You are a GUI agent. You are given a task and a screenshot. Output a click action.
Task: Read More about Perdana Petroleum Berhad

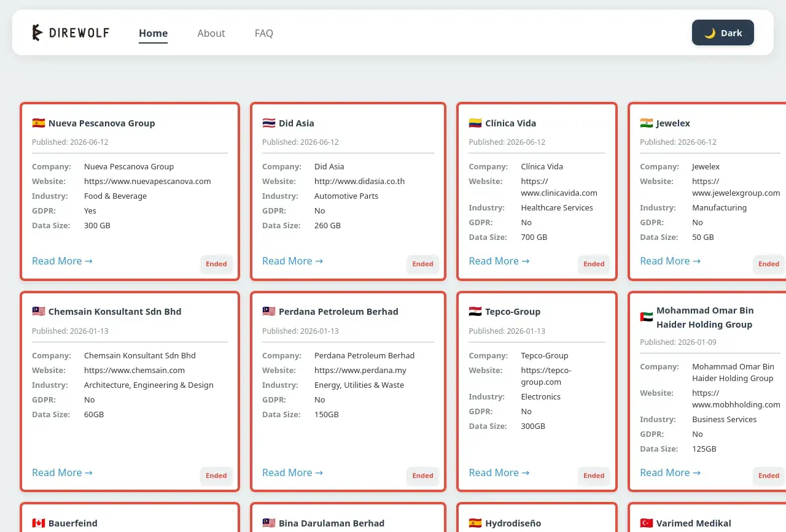pos(292,472)
